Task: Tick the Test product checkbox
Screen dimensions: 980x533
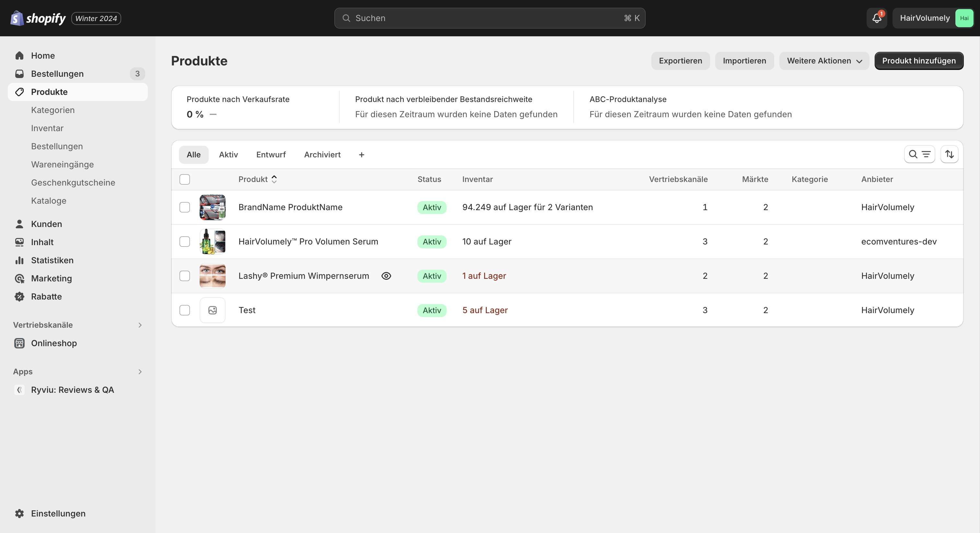Action: pos(184,310)
